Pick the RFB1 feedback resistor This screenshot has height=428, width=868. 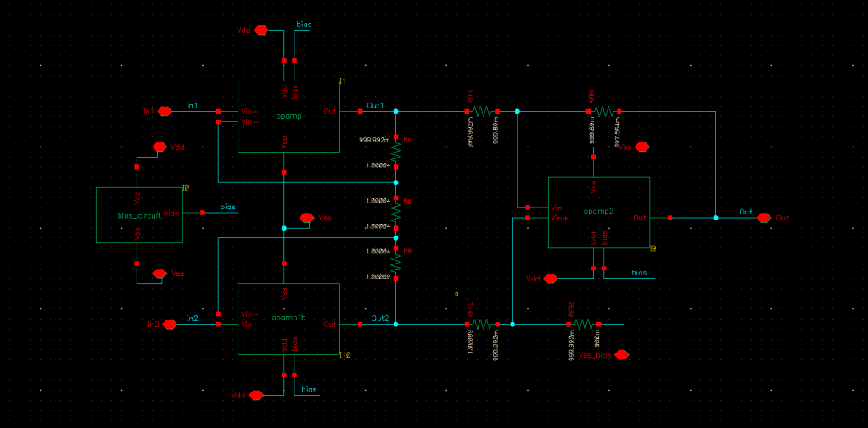pyautogui.click(x=604, y=111)
